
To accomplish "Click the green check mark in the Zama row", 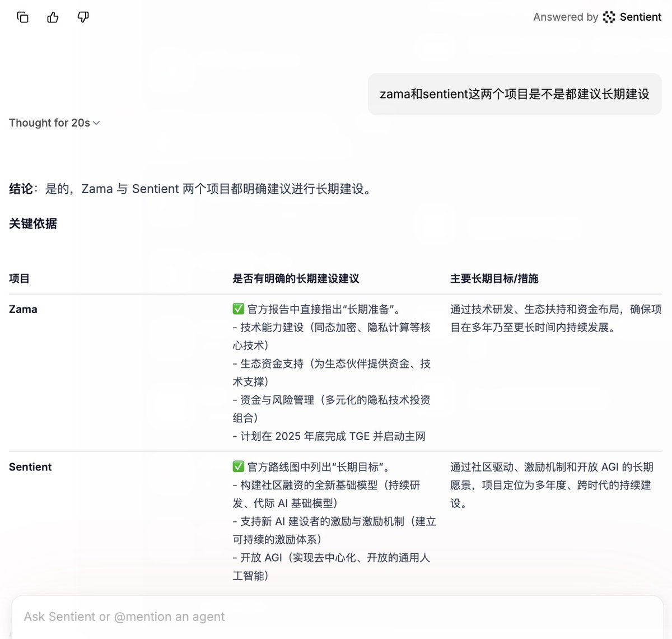I will (239, 309).
